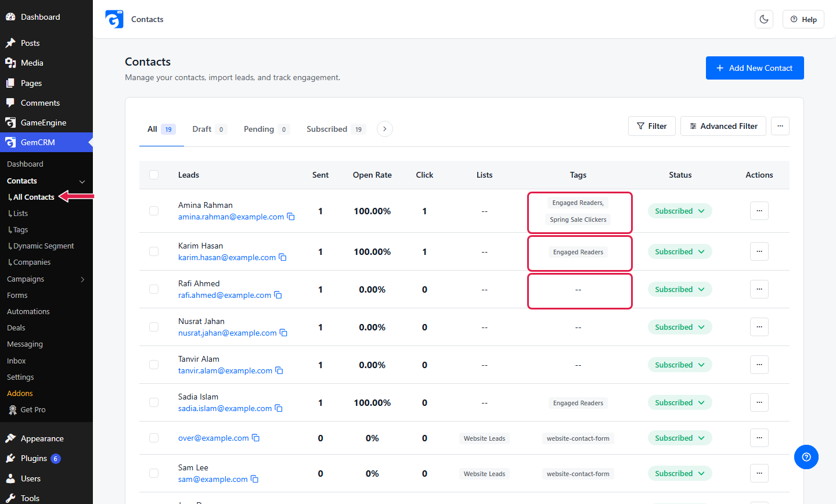Select all leads with header checkbox
The width and height of the screenshot is (836, 504).
pos(154,175)
